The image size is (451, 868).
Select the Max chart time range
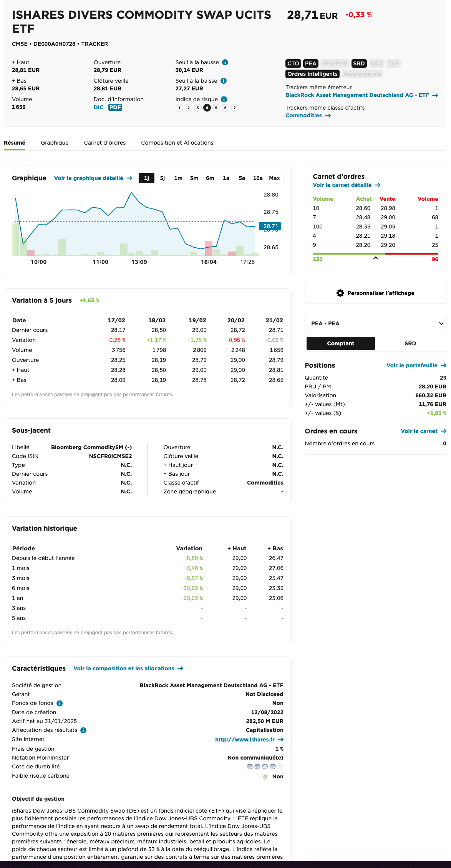coord(274,178)
